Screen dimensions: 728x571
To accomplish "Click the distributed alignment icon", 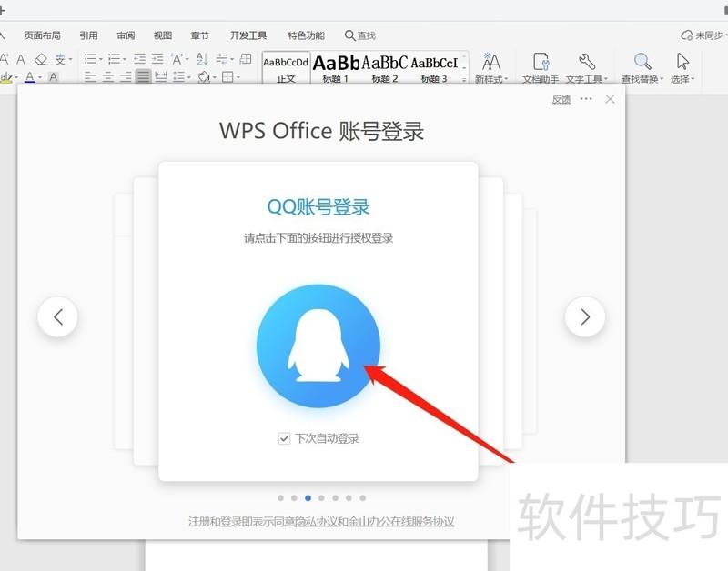I will (x=161, y=77).
